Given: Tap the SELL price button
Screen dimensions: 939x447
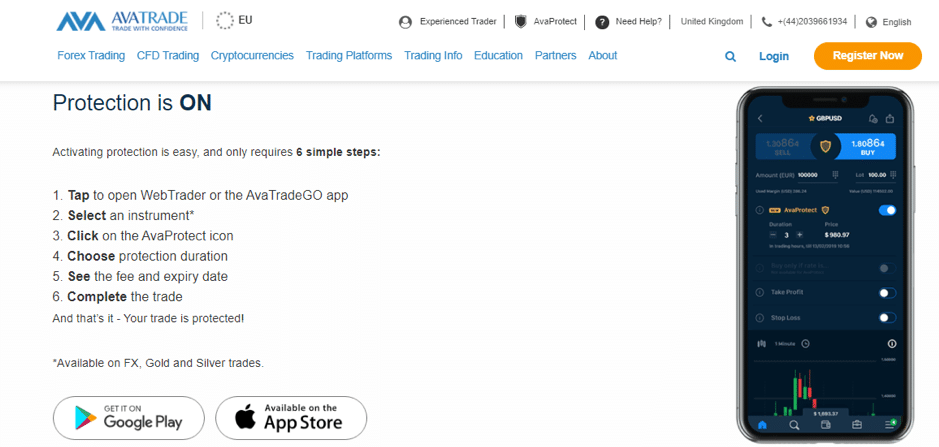Looking at the screenshot, I should (x=784, y=146).
